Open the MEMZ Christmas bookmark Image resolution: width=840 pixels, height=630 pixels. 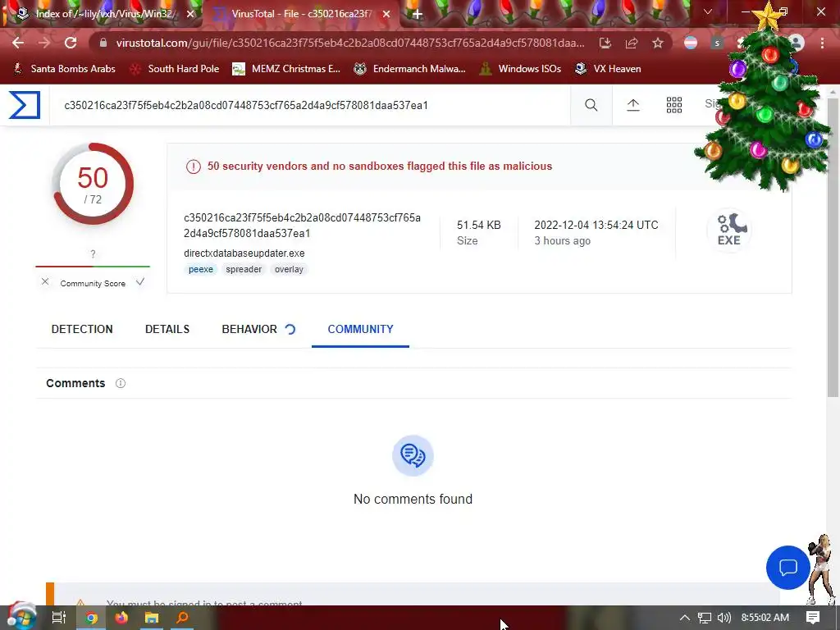[286, 69]
